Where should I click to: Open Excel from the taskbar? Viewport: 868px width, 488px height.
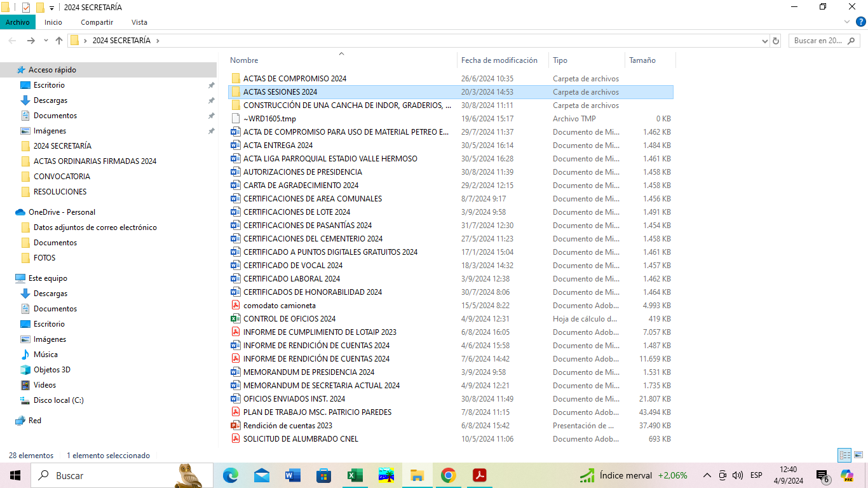tap(355, 475)
